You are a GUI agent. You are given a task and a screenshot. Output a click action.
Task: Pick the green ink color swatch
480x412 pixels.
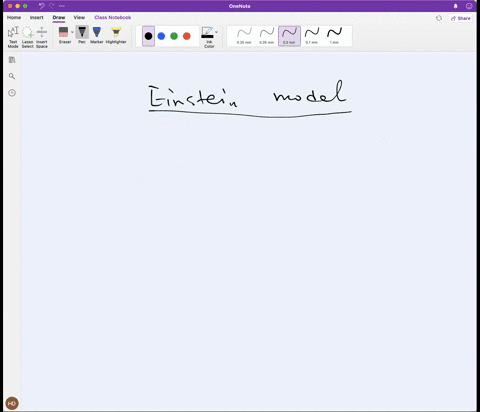(x=174, y=36)
